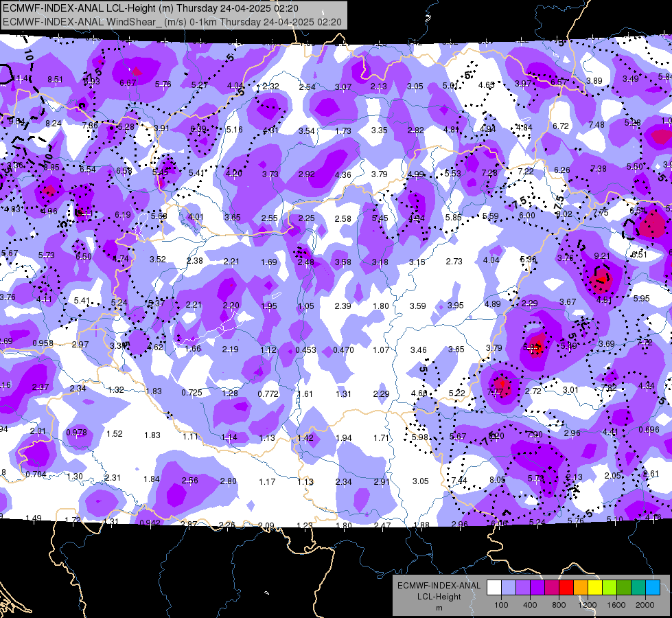672x618 pixels.
Task: Click the legend scale label 100
Action: click(x=501, y=605)
